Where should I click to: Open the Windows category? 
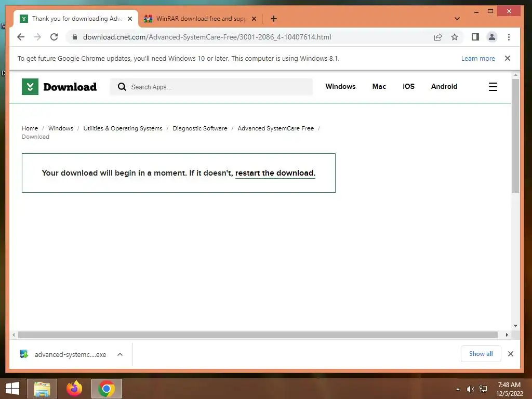coord(340,87)
